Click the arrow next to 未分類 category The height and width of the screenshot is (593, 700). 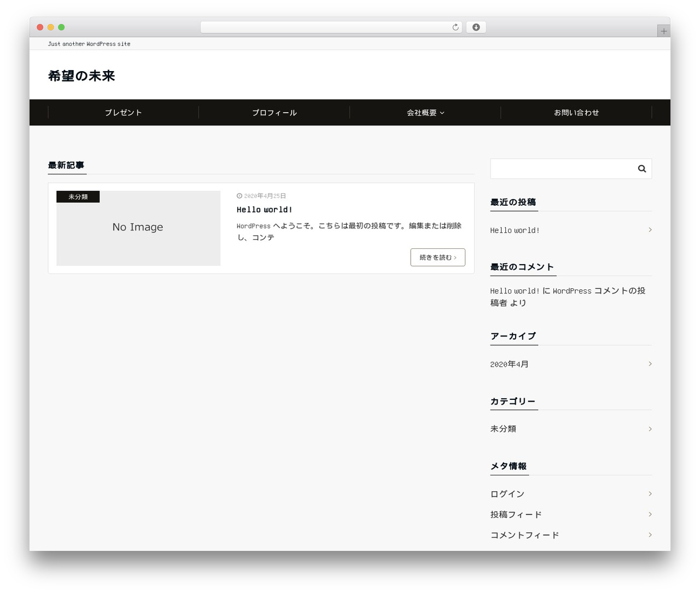[650, 429]
